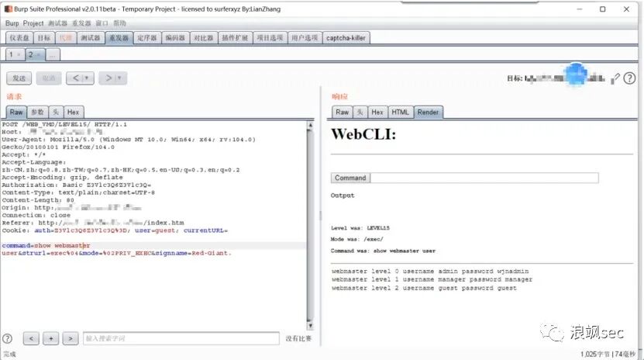Select the request 头 tab
644x360 pixels.
pyautogui.click(x=56, y=112)
